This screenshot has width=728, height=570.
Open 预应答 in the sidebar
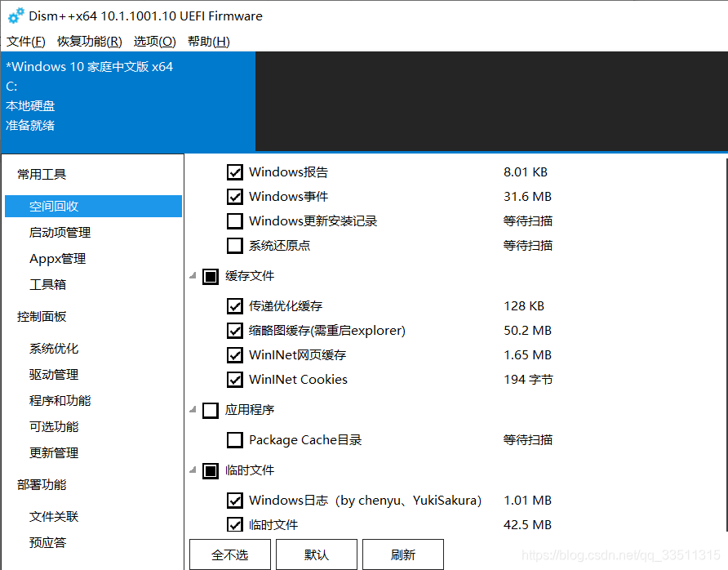click(47, 542)
